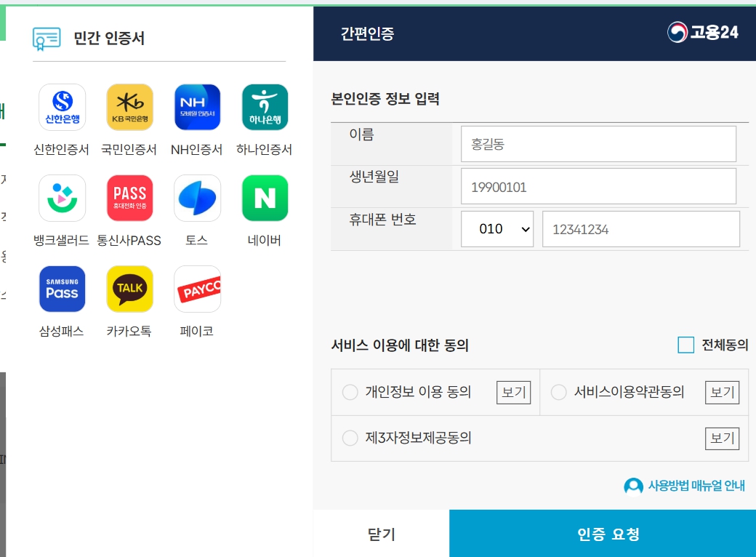The height and width of the screenshot is (557, 756).
Task: Click the 전체동의 label text
Action: [725, 345]
